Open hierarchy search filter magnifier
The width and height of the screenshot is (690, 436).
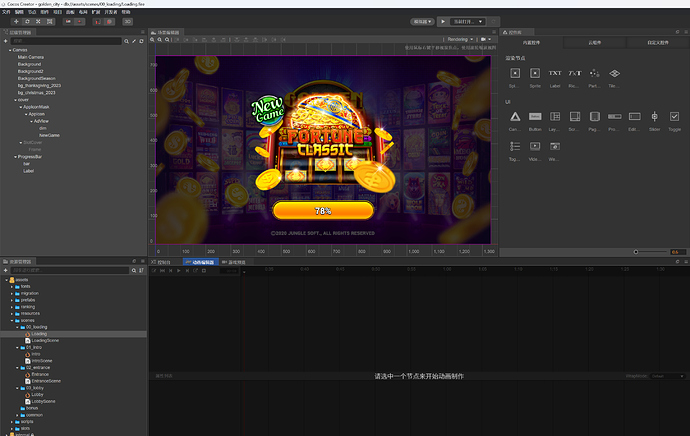(126, 41)
